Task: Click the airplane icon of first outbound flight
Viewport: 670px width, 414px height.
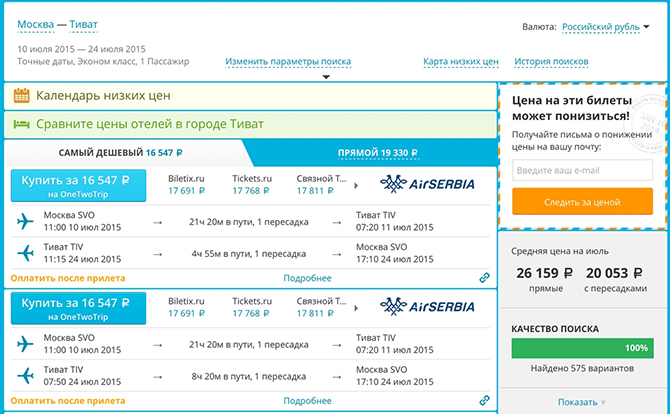Action: pos(26,222)
